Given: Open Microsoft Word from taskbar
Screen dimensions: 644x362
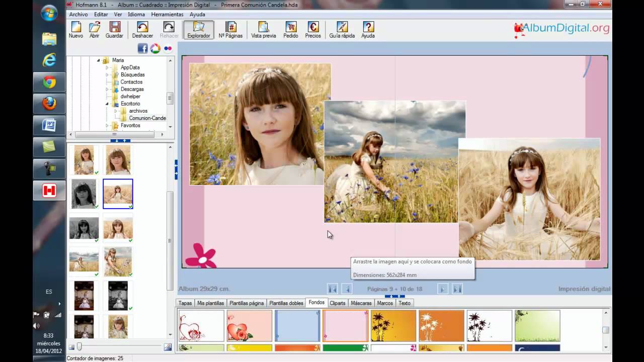Looking at the screenshot, I should (x=49, y=125).
